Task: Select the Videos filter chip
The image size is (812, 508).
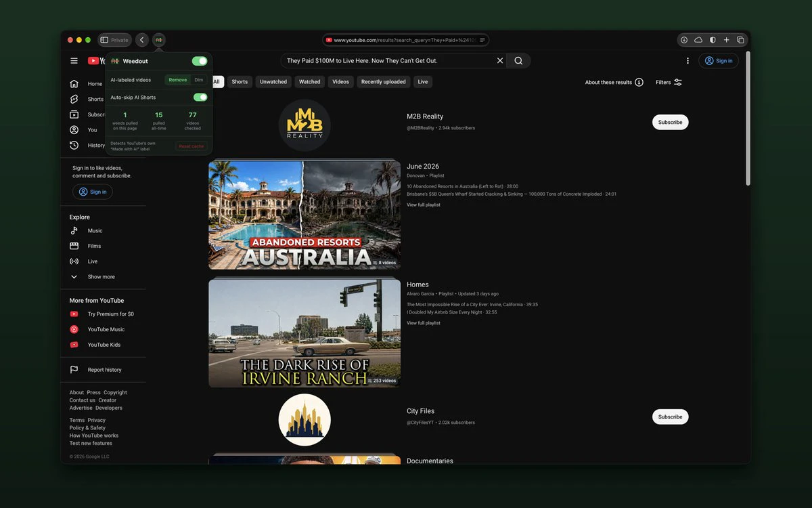Action: (341, 82)
